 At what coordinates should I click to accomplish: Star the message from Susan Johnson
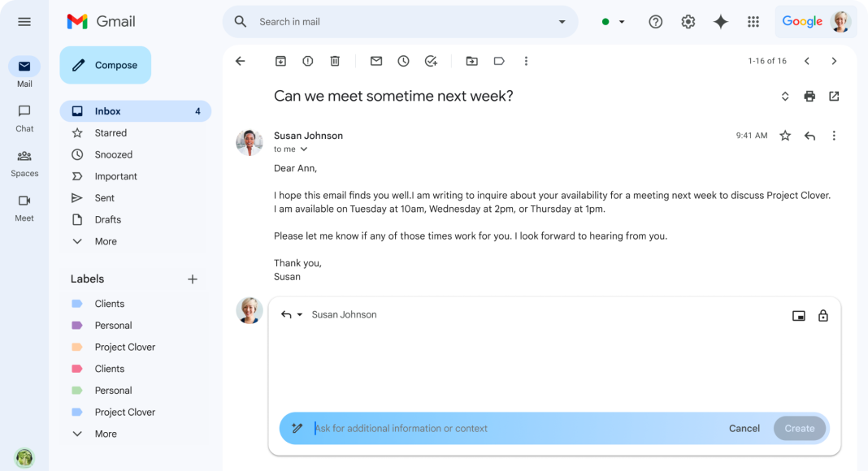coord(785,136)
